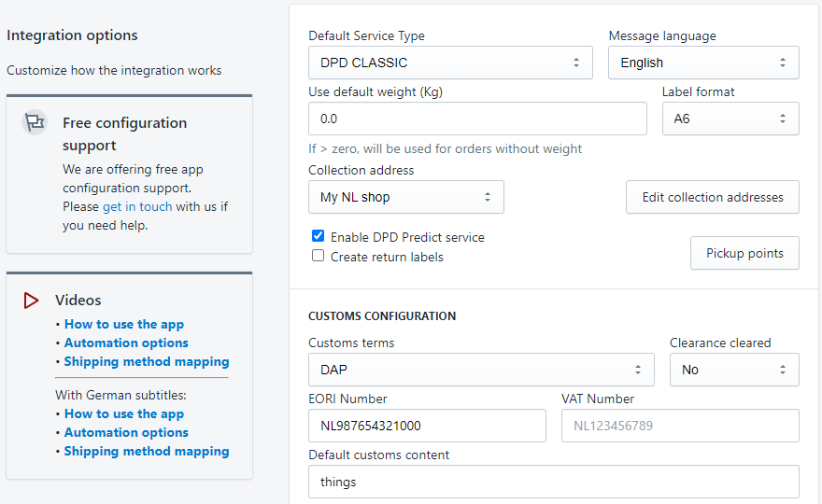The width and height of the screenshot is (822, 504).
Task: Check the Create return labels checkbox
Action: coord(318,256)
